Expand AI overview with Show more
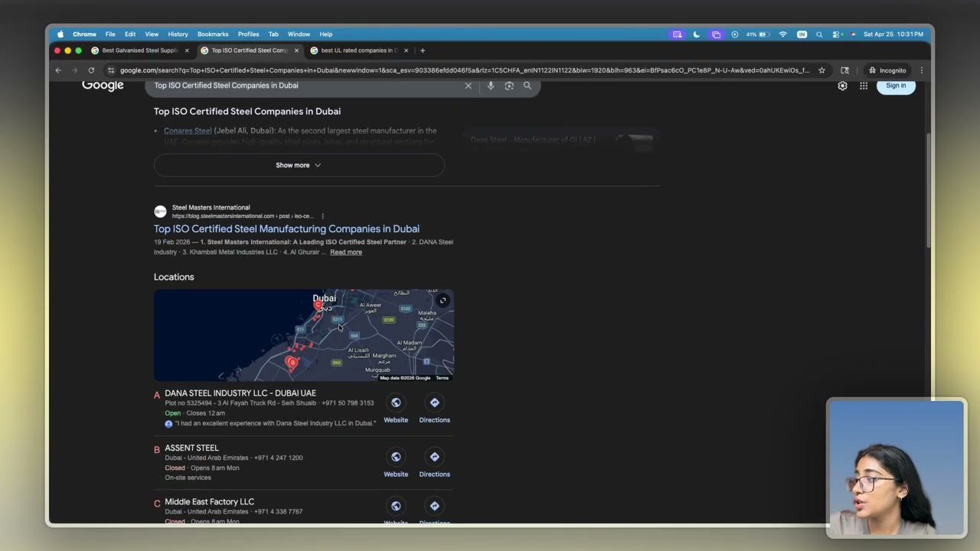 (299, 165)
